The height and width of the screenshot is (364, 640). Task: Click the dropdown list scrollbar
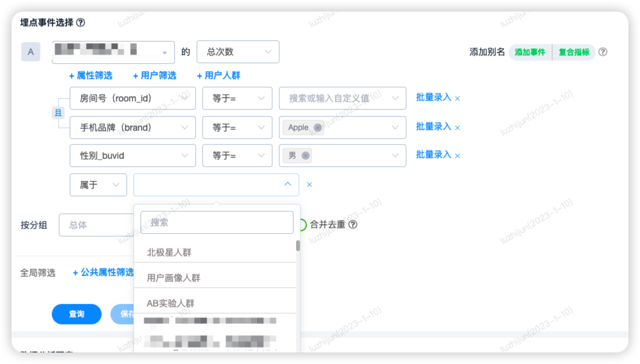point(297,246)
